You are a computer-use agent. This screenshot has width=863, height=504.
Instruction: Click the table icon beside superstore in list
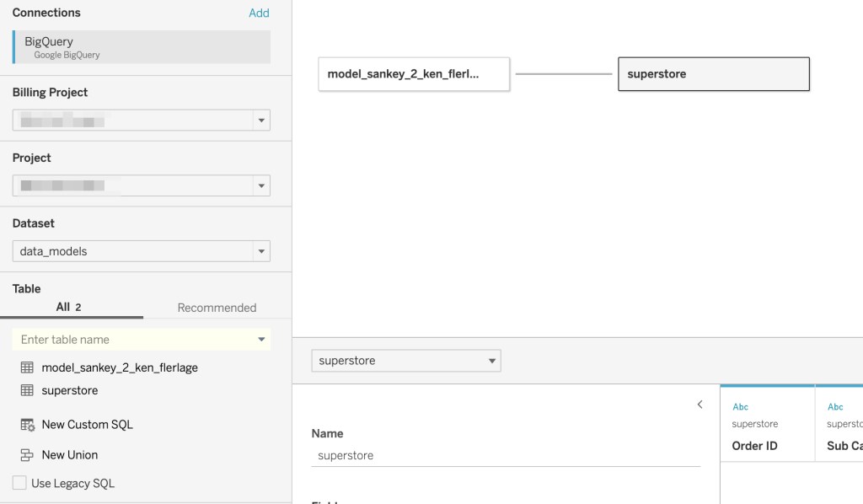[x=27, y=390]
